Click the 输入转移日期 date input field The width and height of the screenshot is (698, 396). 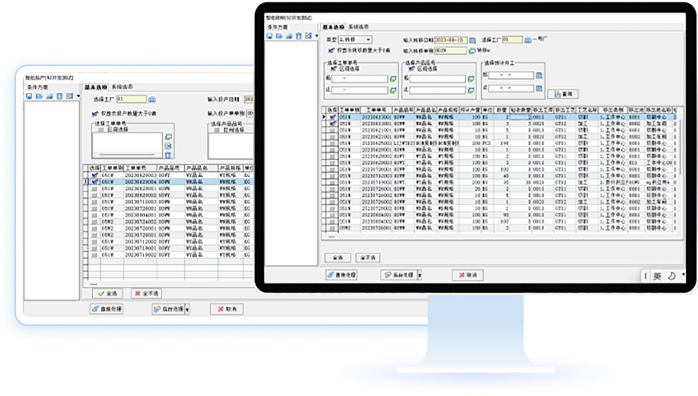450,40
